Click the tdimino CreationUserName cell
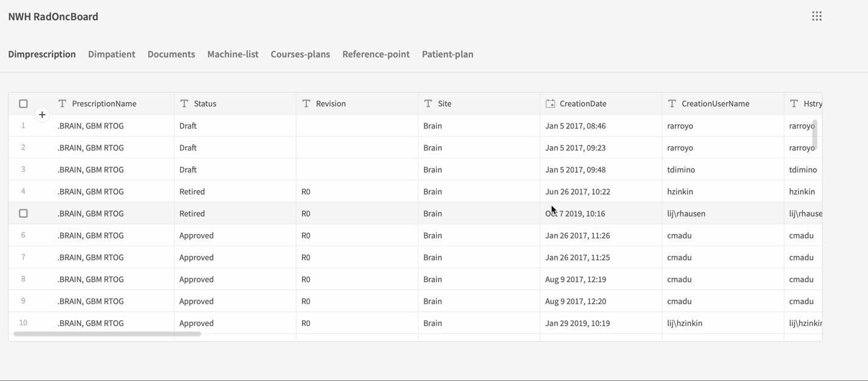 [x=681, y=170]
